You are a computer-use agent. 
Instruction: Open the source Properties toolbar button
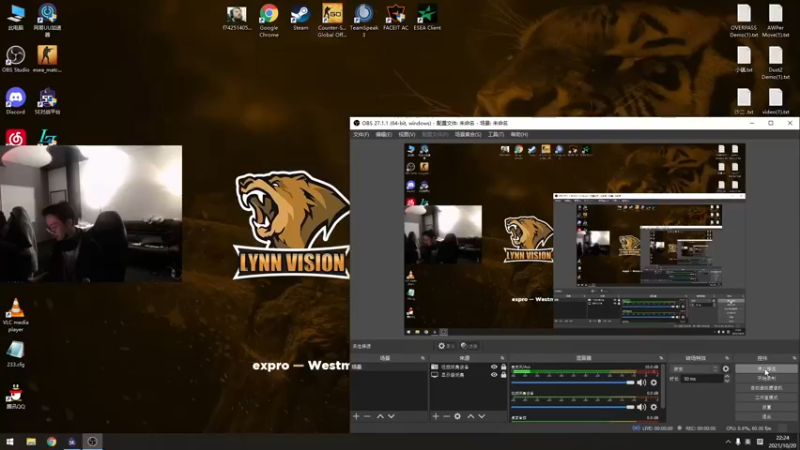tap(446, 346)
